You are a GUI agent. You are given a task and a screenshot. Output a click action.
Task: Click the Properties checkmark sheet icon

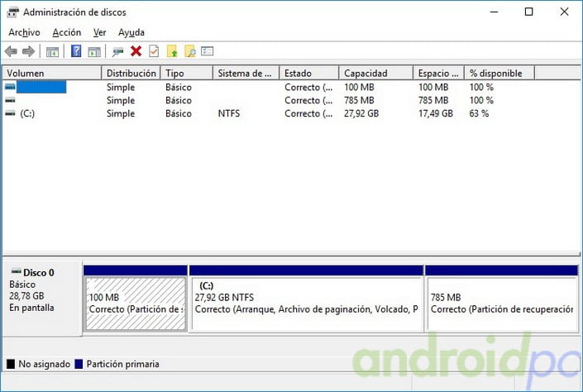[x=154, y=51]
